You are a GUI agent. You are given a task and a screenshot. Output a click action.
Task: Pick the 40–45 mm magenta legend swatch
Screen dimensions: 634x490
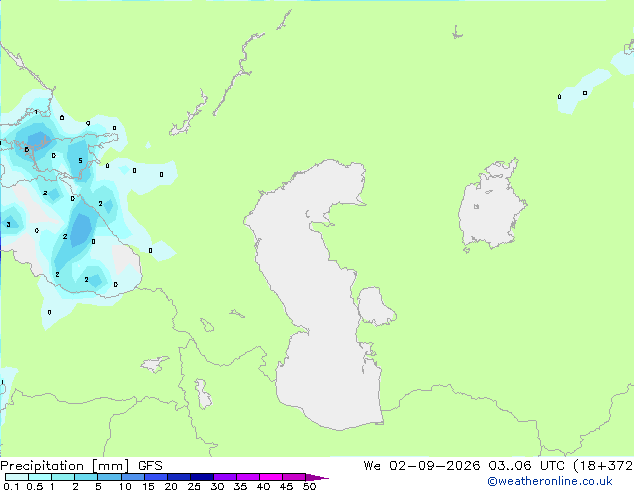(271, 477)
